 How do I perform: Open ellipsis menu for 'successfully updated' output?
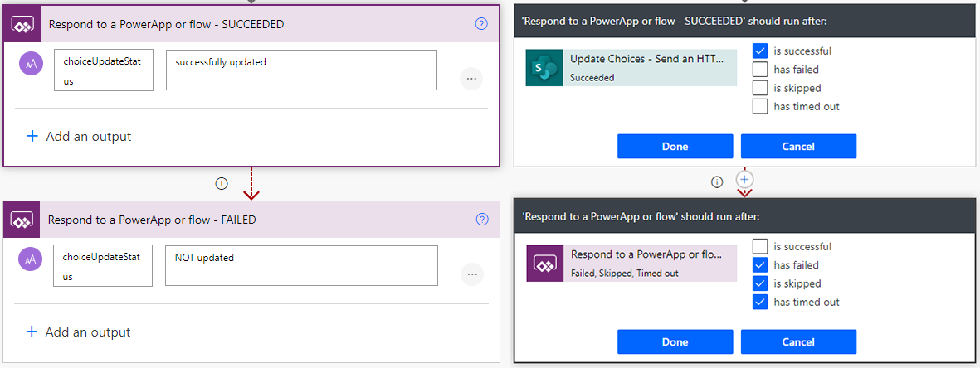(471, 79)
